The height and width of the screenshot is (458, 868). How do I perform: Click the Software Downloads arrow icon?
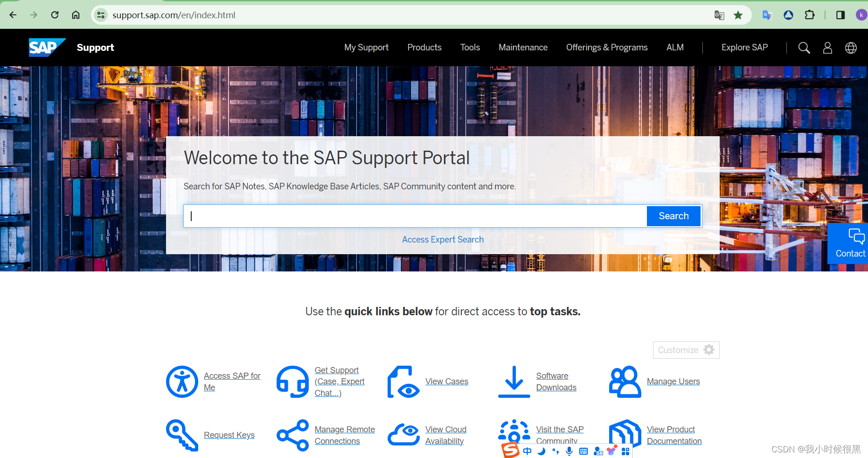click(514, 382)
